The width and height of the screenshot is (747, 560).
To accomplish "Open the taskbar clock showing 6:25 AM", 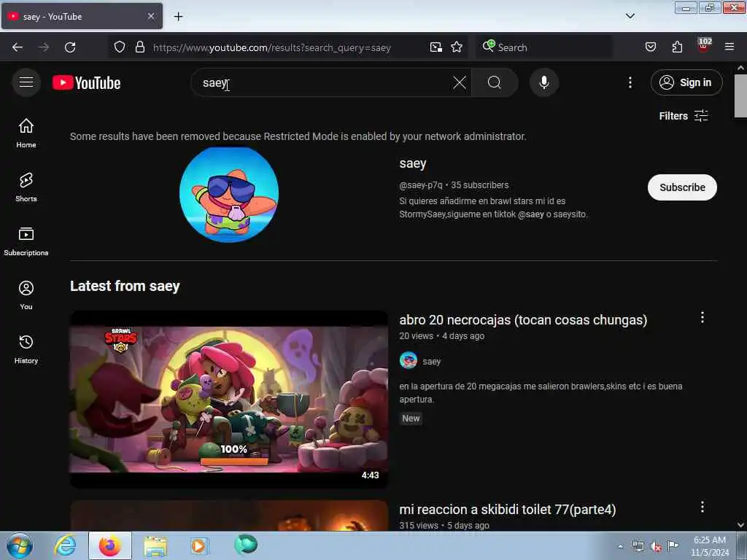I will point(709,546).
